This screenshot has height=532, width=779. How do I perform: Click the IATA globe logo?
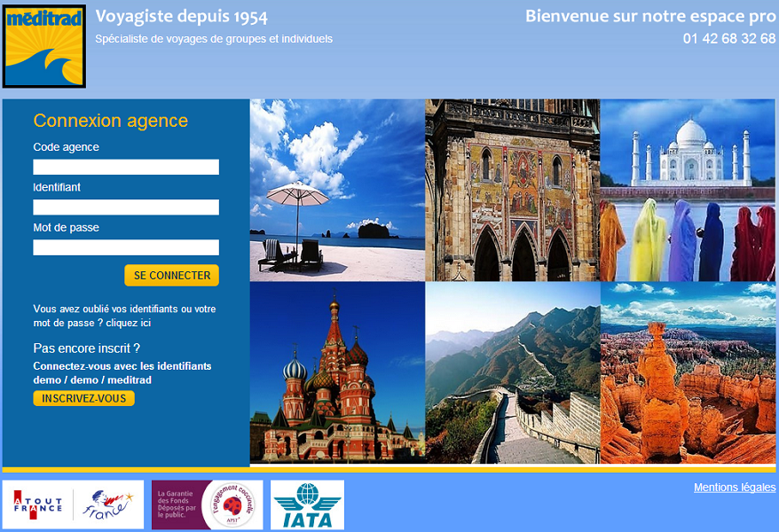click(x=309, y=504)
